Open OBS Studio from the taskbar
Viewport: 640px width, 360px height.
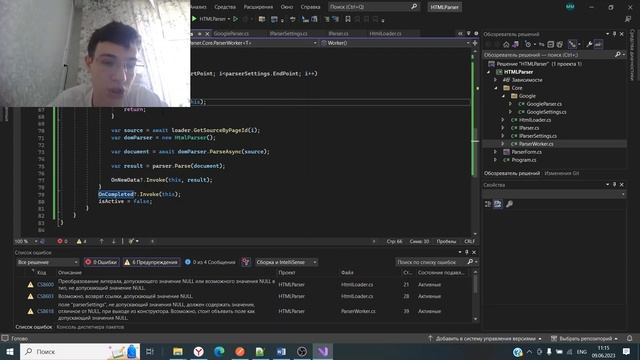pyautogui.click(x=302, y=351)
